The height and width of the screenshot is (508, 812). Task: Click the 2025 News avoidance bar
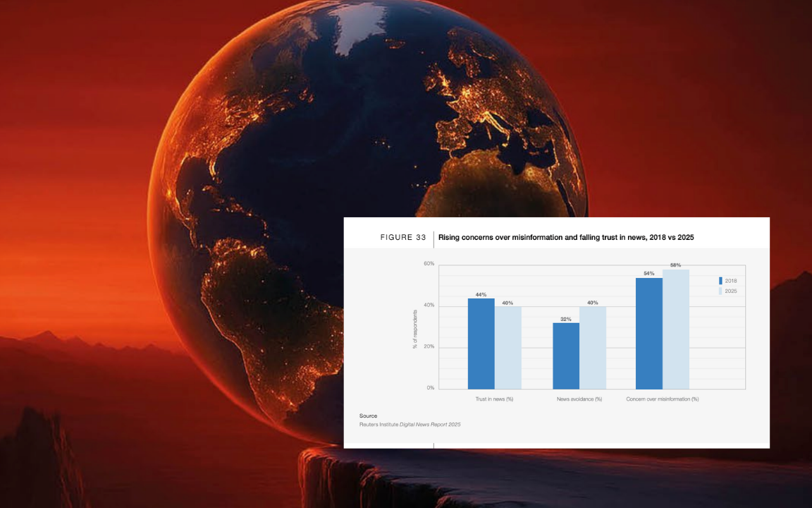click(x=592, y=347)
